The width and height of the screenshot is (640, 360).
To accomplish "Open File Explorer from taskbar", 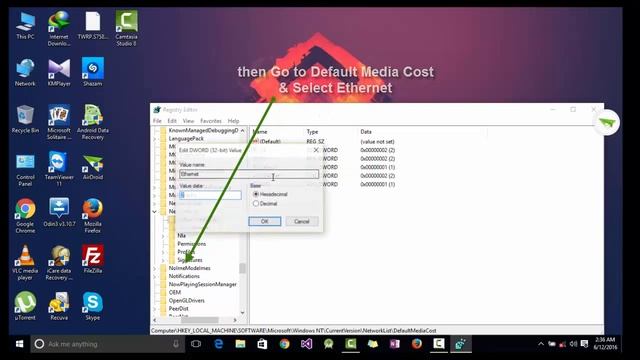I will point(240,344).
